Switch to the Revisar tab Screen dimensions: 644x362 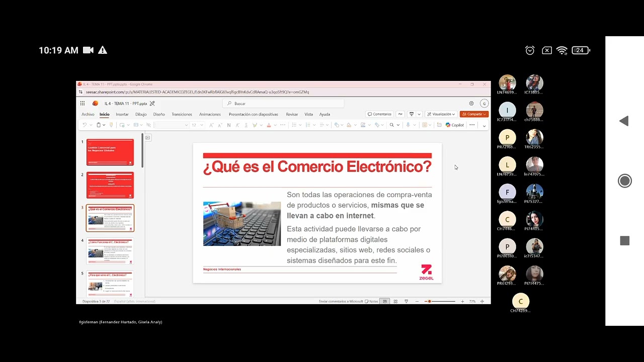pyautogui.click(x=292, y=114)
